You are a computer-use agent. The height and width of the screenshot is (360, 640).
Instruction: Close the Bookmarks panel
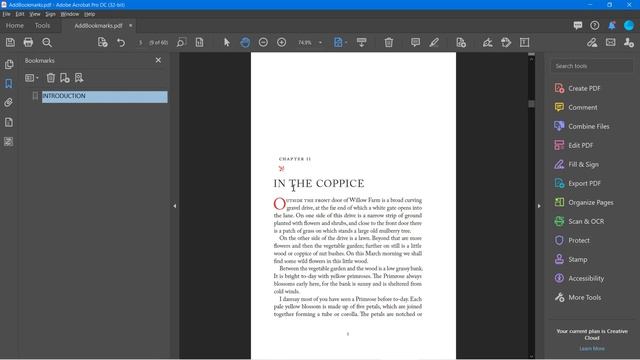click(x=158, y=60)
